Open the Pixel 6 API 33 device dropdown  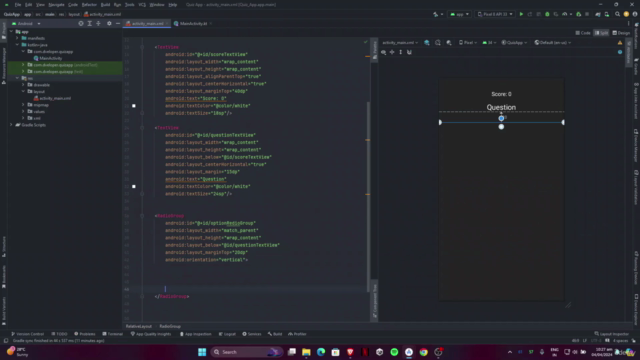click(x=495, y=14)
